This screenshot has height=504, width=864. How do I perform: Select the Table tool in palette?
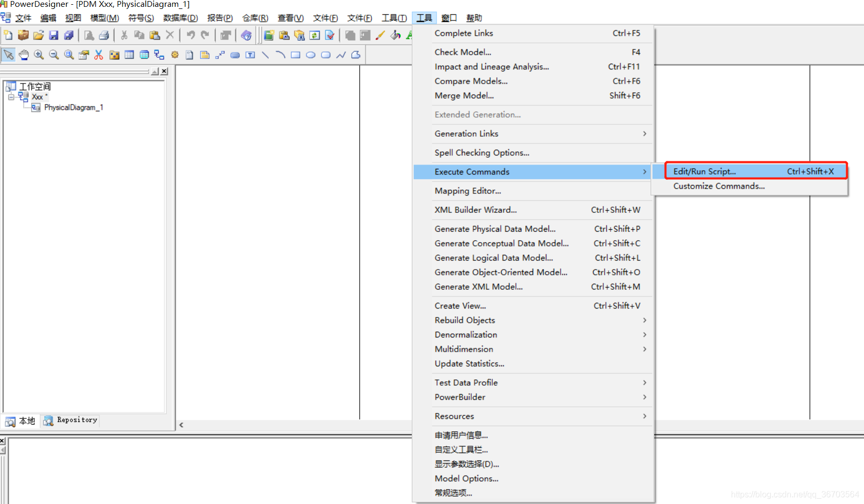click(129, 55)
